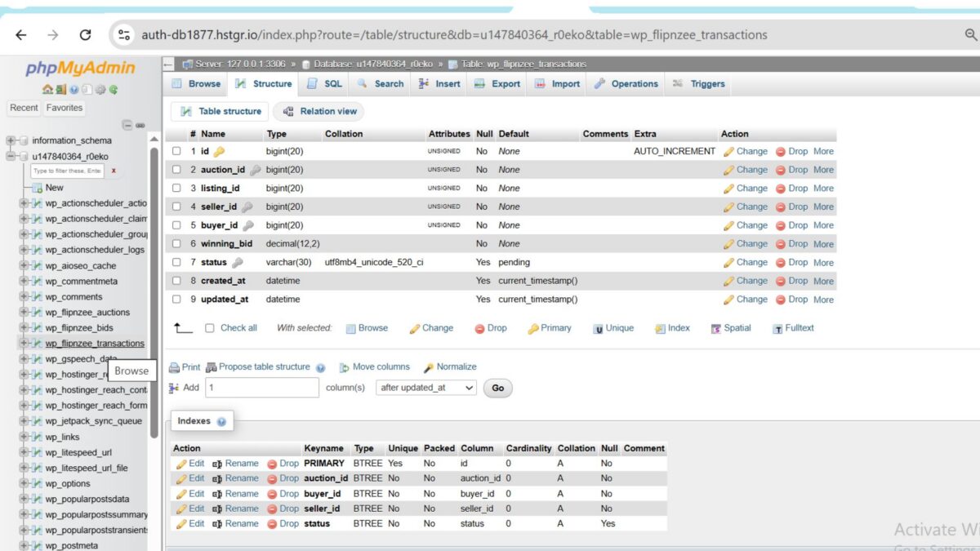980x551 pixels.
Task: Click the help icon next to Indexes
Action: tap(221, 422)
